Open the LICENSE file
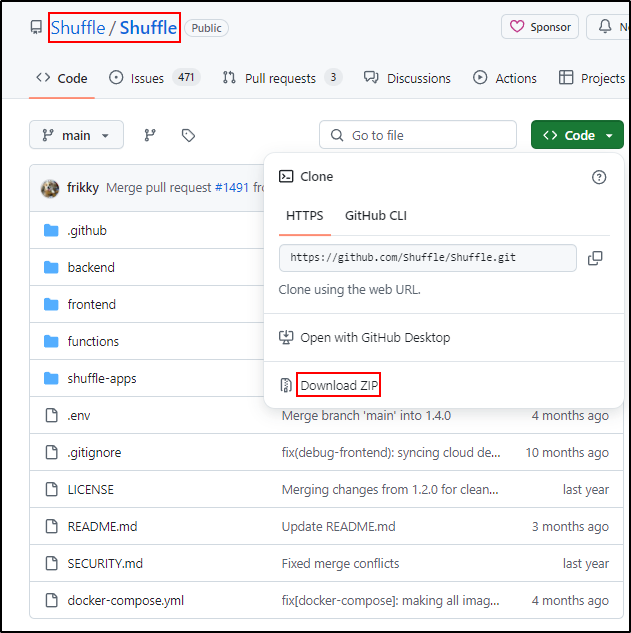The image size is (631, 633). (91, 490)
